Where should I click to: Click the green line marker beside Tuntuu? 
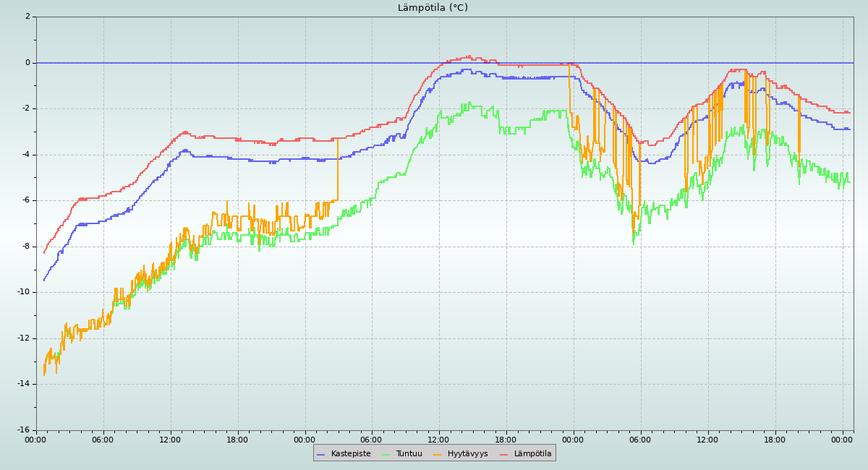(386, 454)
